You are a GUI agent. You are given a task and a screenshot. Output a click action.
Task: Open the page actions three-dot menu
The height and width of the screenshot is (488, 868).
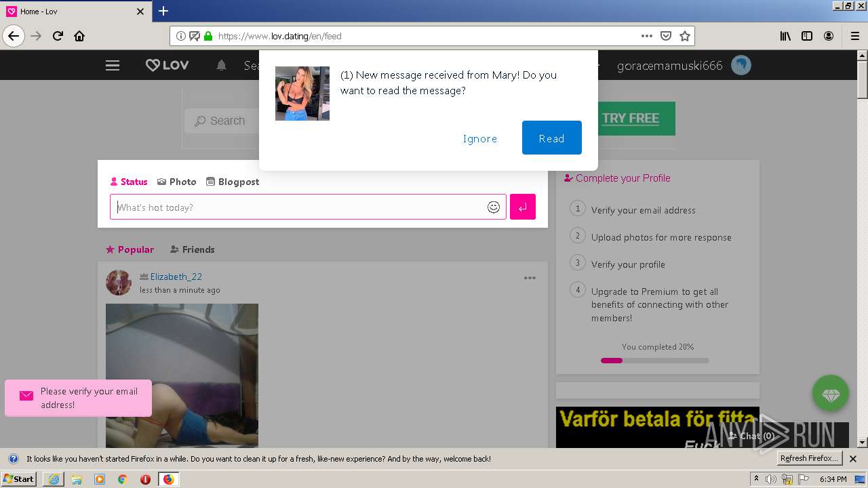647,36
